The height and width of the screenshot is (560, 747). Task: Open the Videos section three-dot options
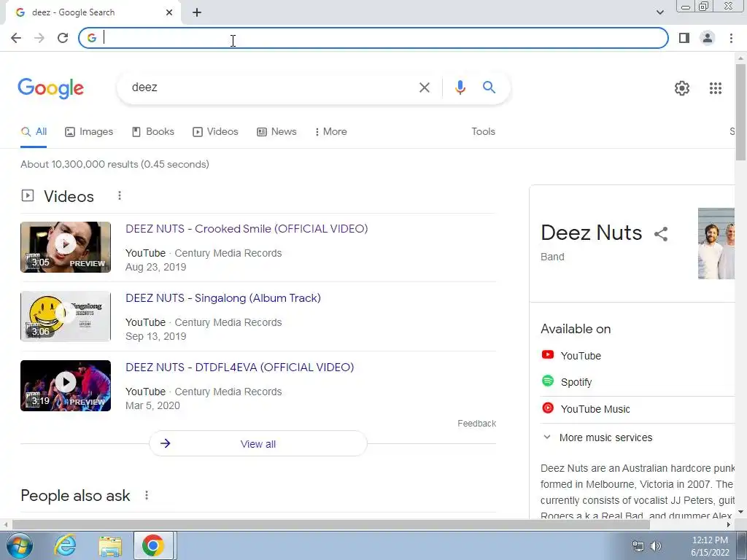coord(120,195)
